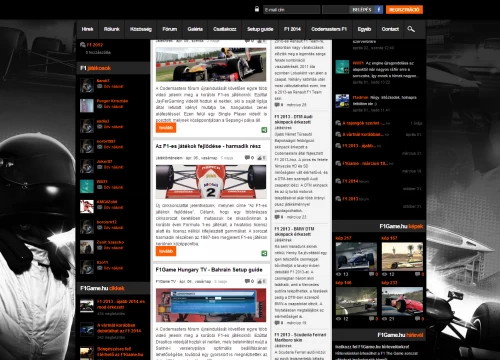Open the Közösség menu
This screenshot has height=360, width=500.
141,29
